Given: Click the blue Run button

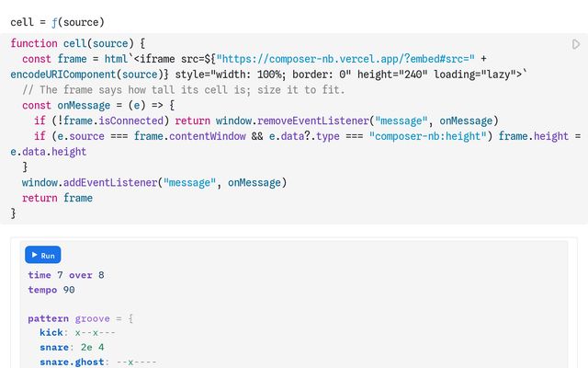Looking at the screenshot, I should click(x=43, y=255).
